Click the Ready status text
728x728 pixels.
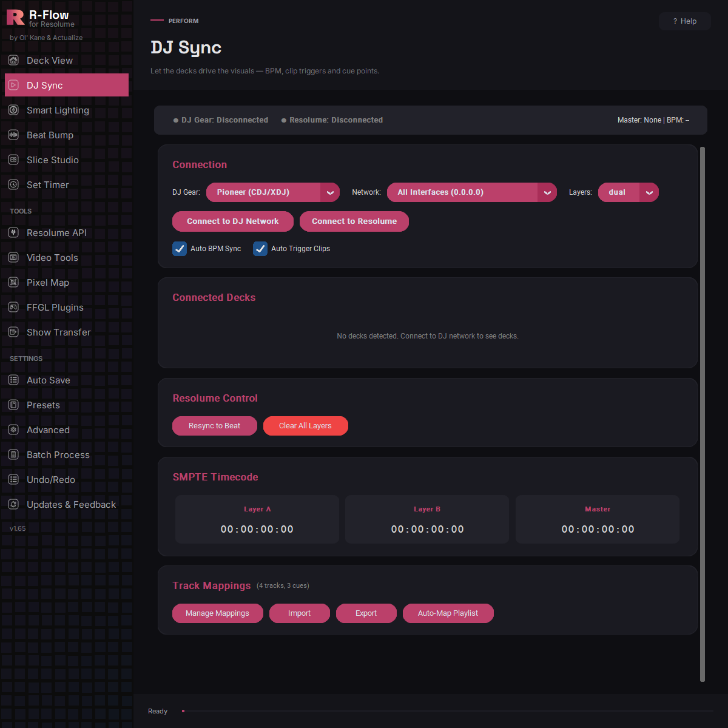(x=158, y=711)
